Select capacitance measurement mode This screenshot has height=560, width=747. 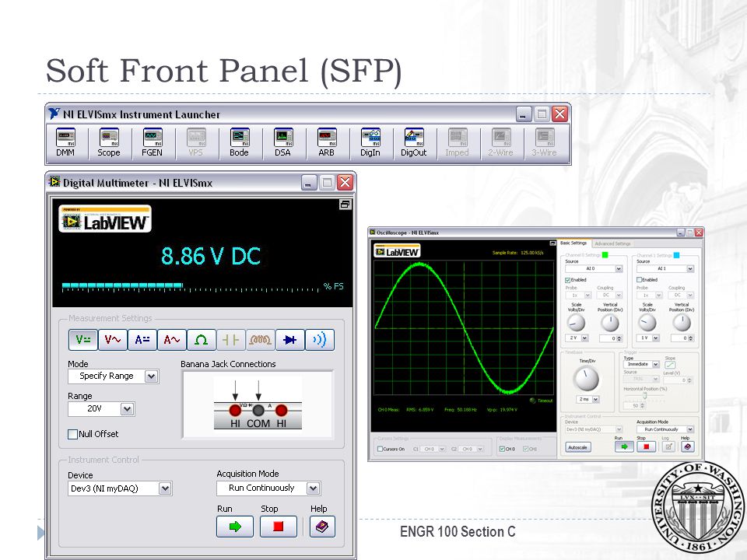click(x=230, y=340)
